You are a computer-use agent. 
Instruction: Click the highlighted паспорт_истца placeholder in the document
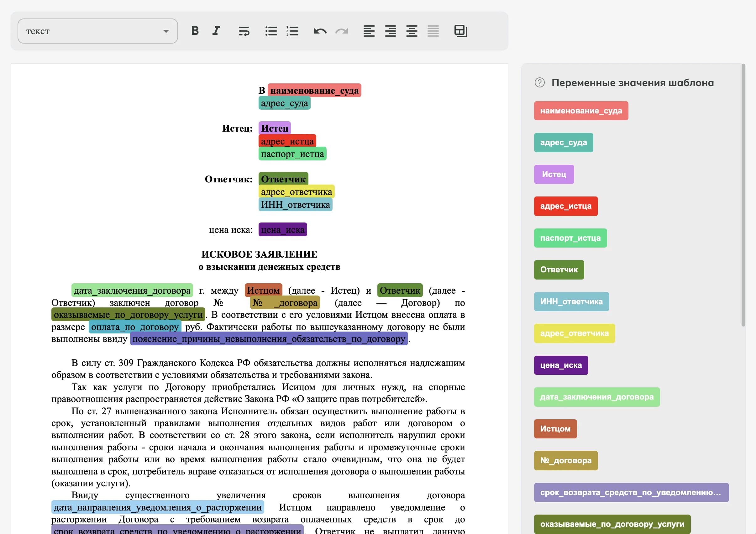292,154
